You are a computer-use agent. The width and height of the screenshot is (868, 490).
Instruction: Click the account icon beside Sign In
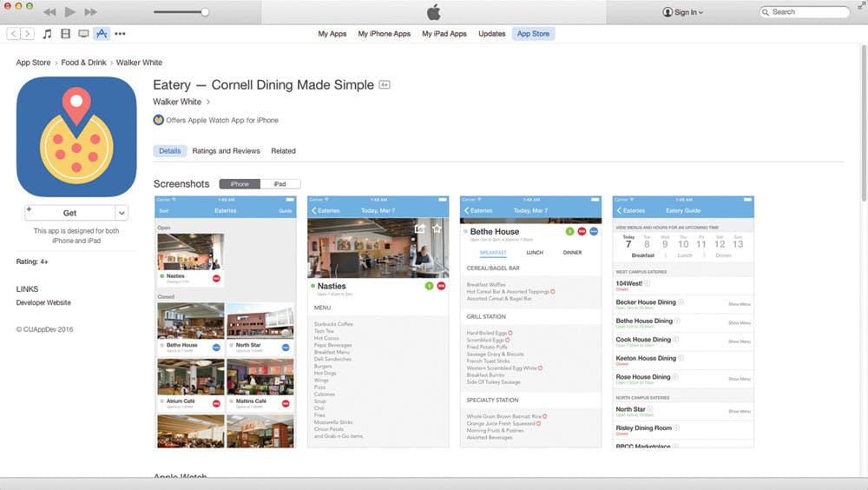click(667, 12)
